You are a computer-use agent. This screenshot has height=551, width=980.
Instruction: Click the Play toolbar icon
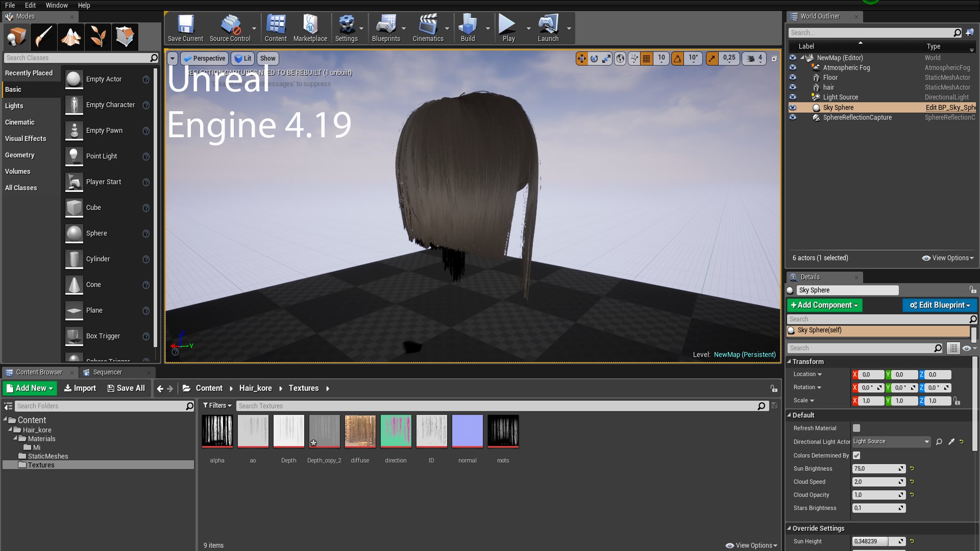[508, 28]
